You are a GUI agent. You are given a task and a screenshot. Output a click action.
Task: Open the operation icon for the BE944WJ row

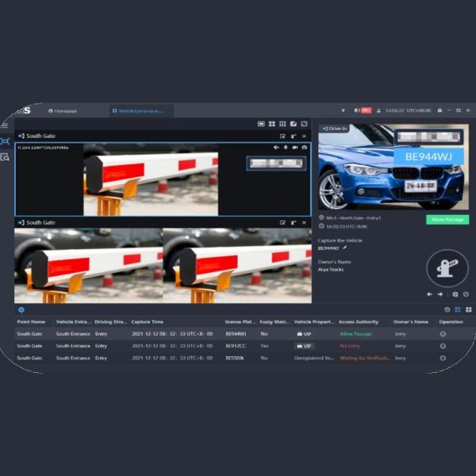(x=443, y=334)
